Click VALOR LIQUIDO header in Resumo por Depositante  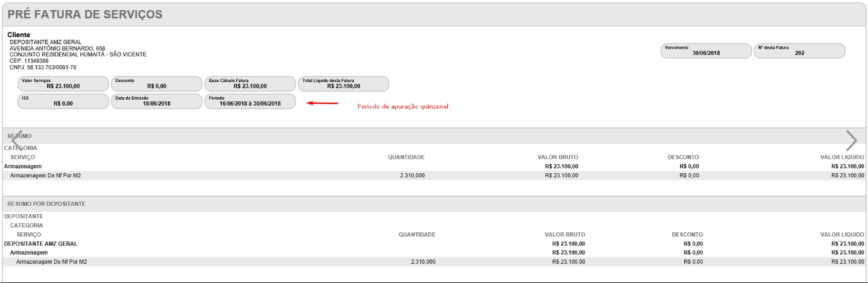pos(843,234)
